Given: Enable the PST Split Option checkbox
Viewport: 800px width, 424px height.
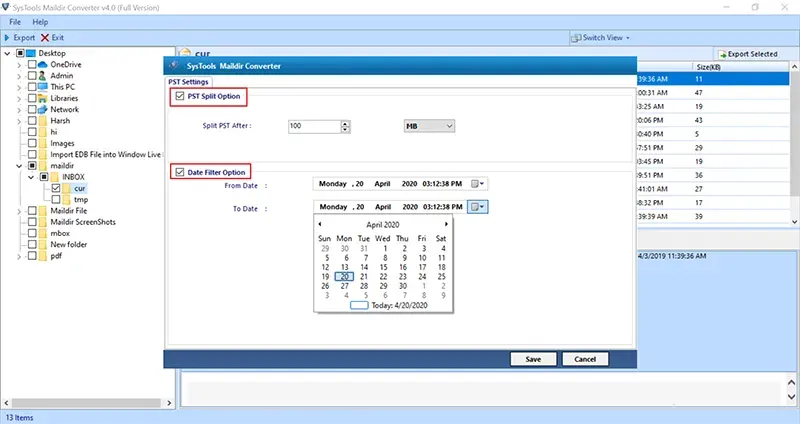Looking at the screenshot, I should [180, 96].
